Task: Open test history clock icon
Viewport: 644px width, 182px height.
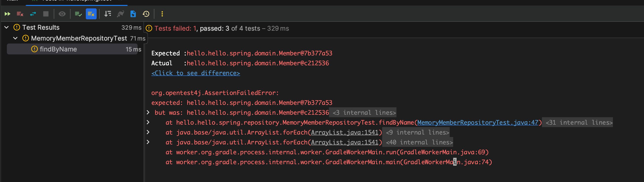Action: click(x=146, y=14)
